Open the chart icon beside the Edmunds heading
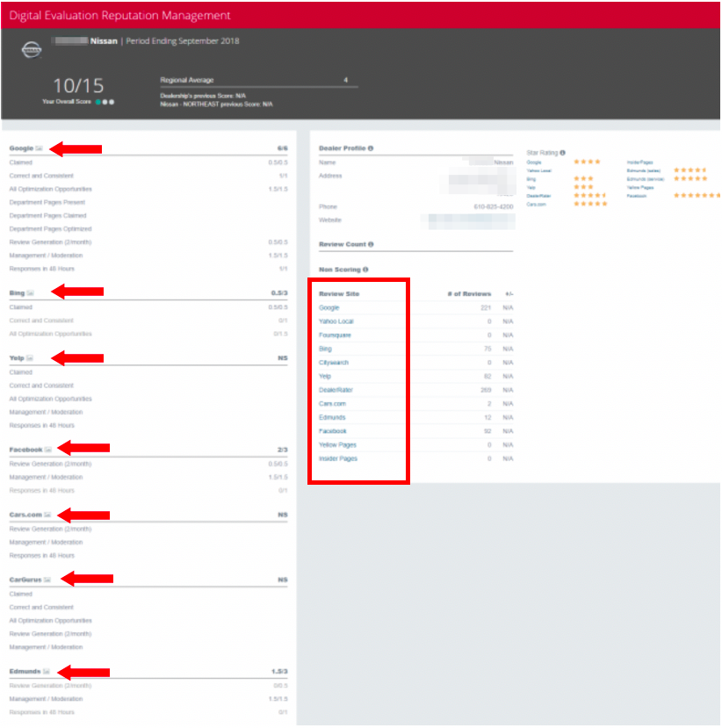 (46, 671)
